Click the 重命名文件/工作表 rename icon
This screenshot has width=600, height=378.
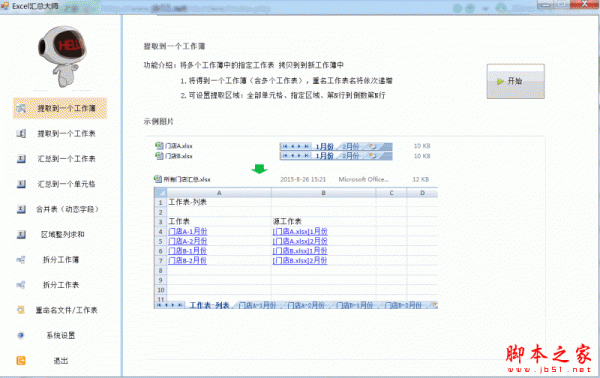tap(21, 310)
